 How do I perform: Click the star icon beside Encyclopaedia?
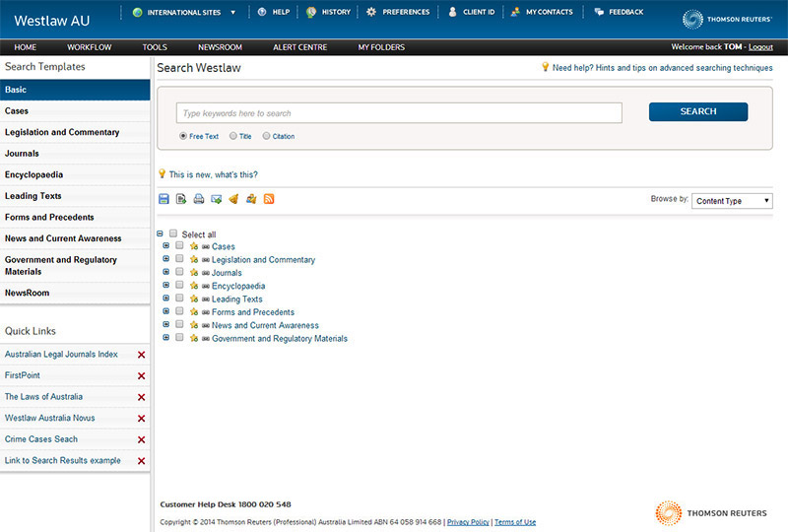194,286
